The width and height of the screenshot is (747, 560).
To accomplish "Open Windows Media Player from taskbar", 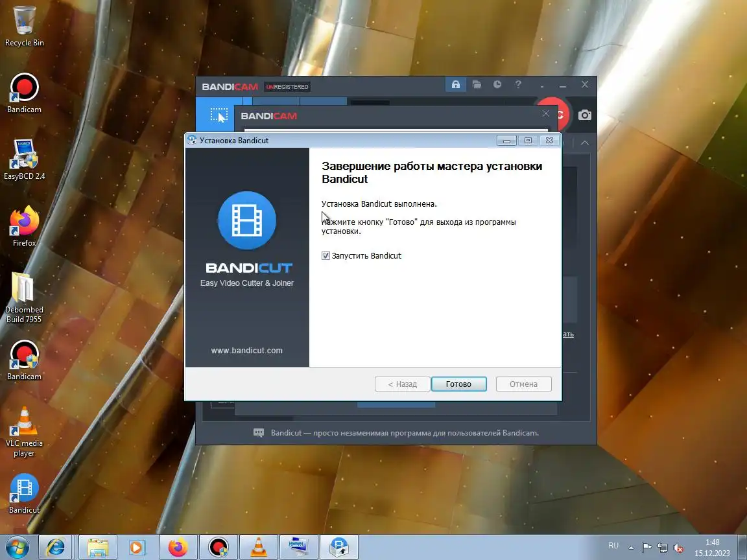I will pos(137,547).
